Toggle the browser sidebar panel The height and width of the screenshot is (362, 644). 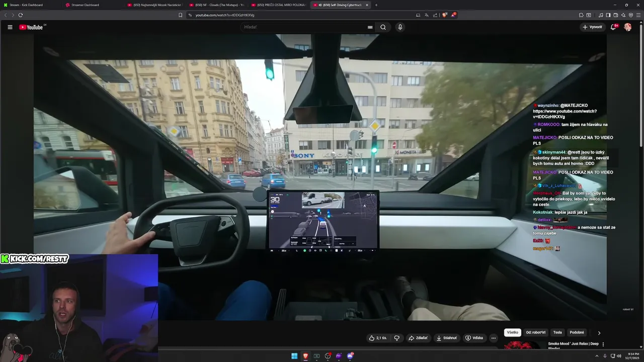(x=608, y=15)
